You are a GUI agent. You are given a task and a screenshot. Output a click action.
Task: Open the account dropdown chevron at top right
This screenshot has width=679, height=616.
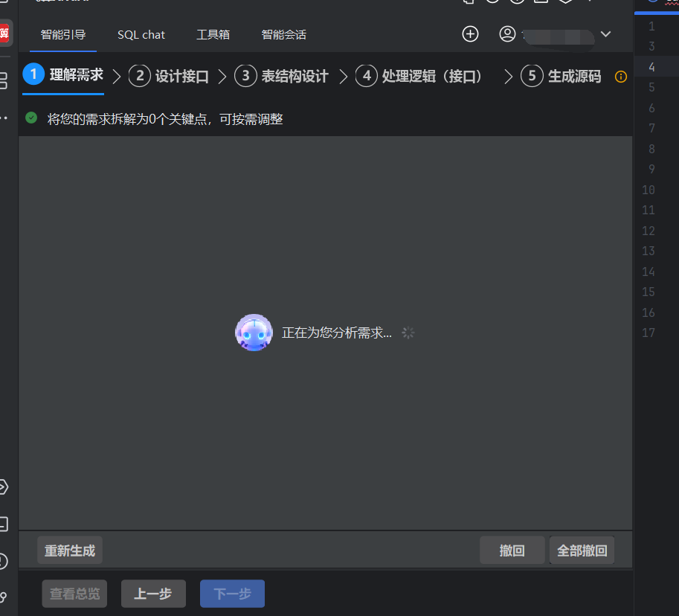pyautogui.click(x=605, y=33)
